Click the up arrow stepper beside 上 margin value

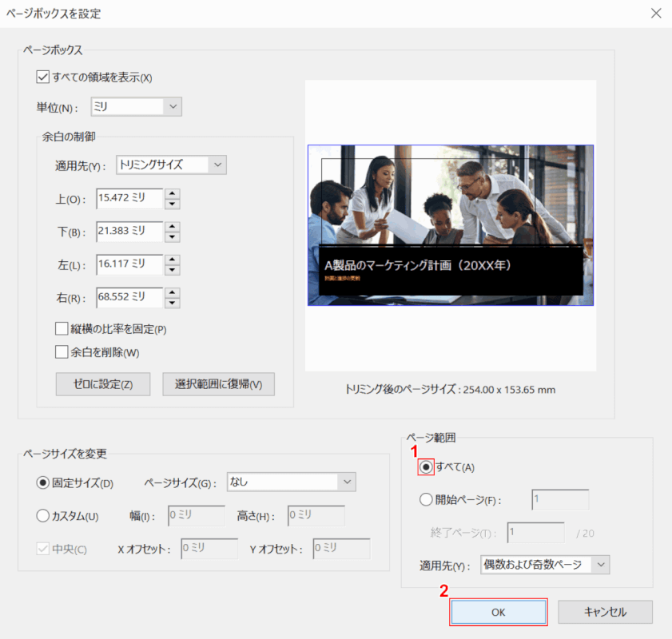[x=173, y=194]
